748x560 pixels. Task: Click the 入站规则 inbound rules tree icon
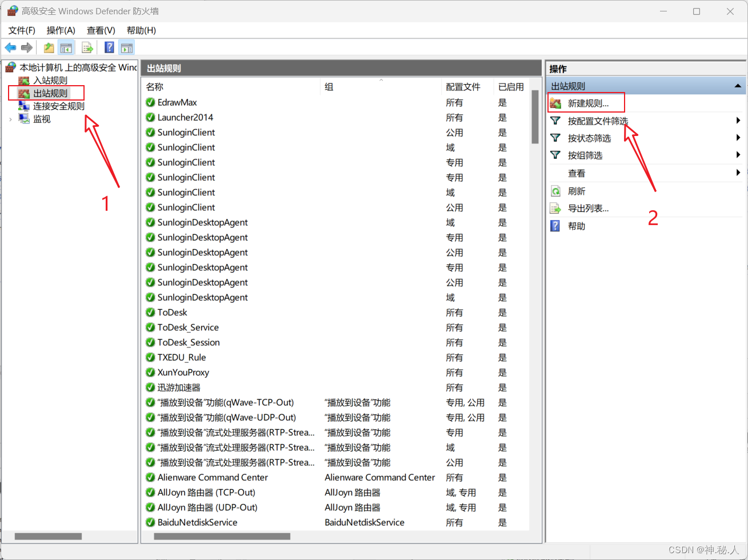click(24, 81)
